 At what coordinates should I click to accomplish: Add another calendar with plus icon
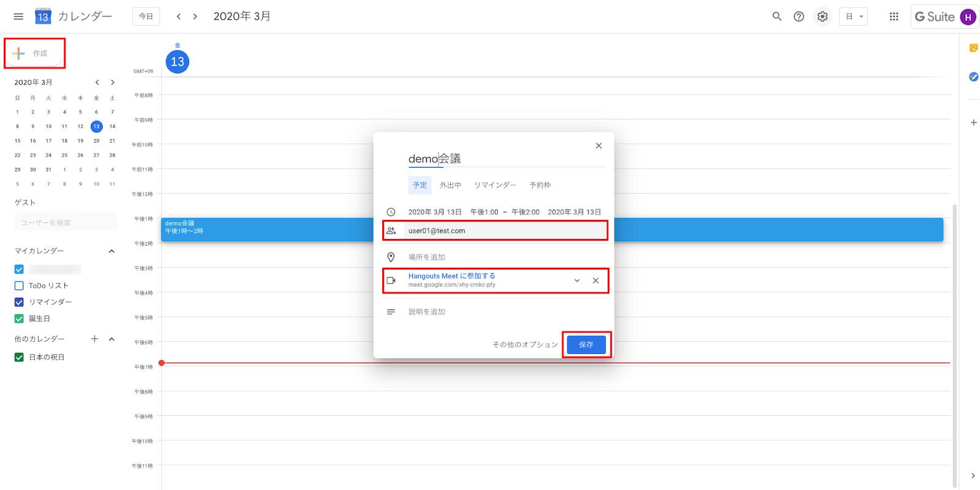pos(94,339)
